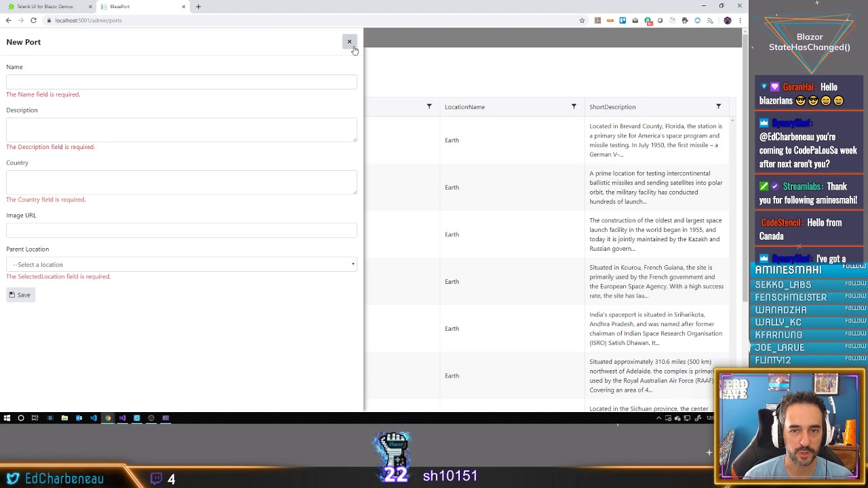The height and width of the screenshot is (488, 868).
Task: Open Visual Studio Code from the taskbar
Action: (x=94, y=418)
